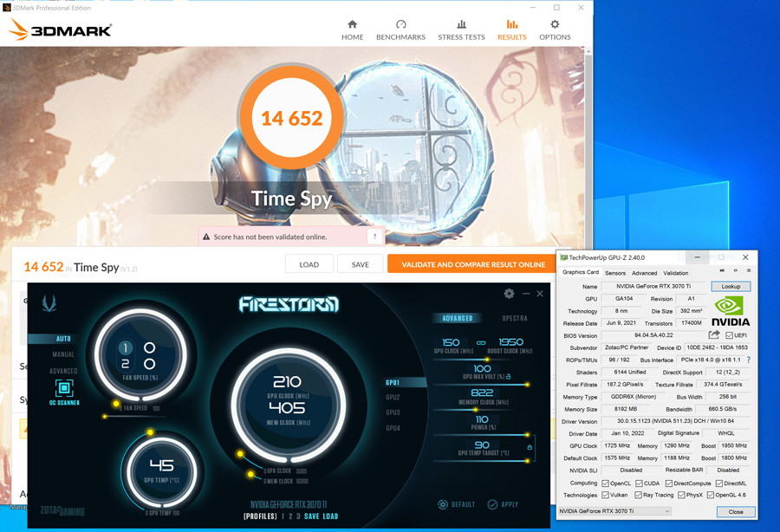
Task: Click the GPU Max Volt lock icon
Action: click(509, 376)
